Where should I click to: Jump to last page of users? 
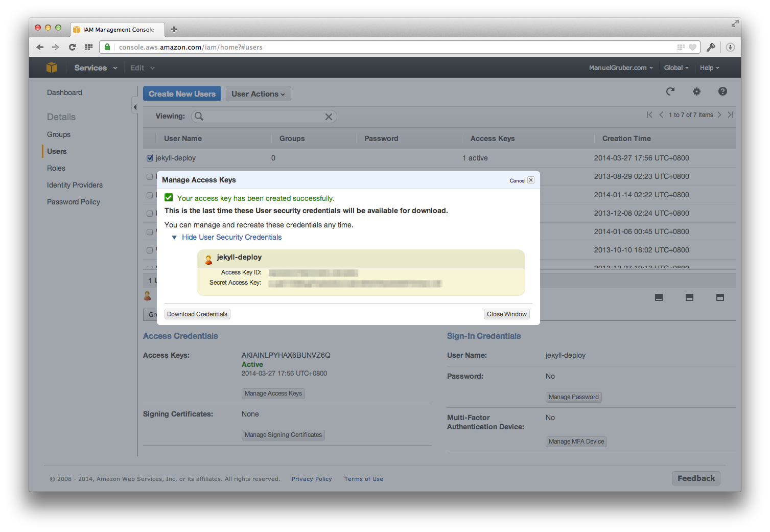[731, 115]
